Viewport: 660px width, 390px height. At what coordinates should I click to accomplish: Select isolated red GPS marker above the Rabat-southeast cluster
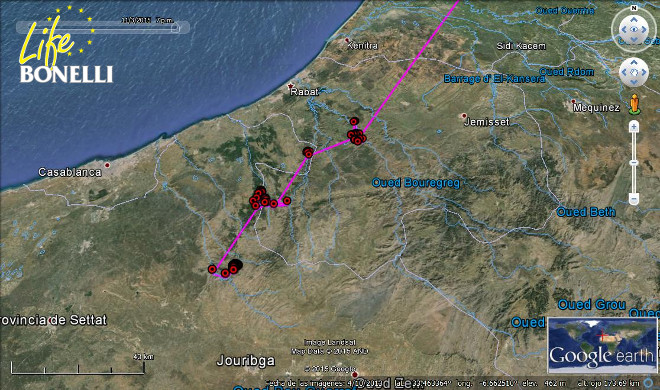pos(354,122)
